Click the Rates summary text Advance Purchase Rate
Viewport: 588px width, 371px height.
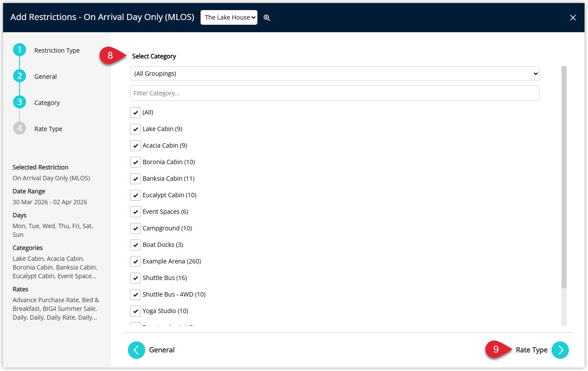click(56, 309)
